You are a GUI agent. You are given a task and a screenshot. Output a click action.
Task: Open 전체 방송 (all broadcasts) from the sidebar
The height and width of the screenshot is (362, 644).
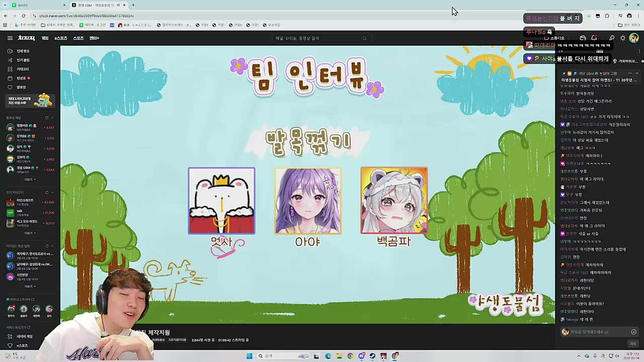pos(23,51)
